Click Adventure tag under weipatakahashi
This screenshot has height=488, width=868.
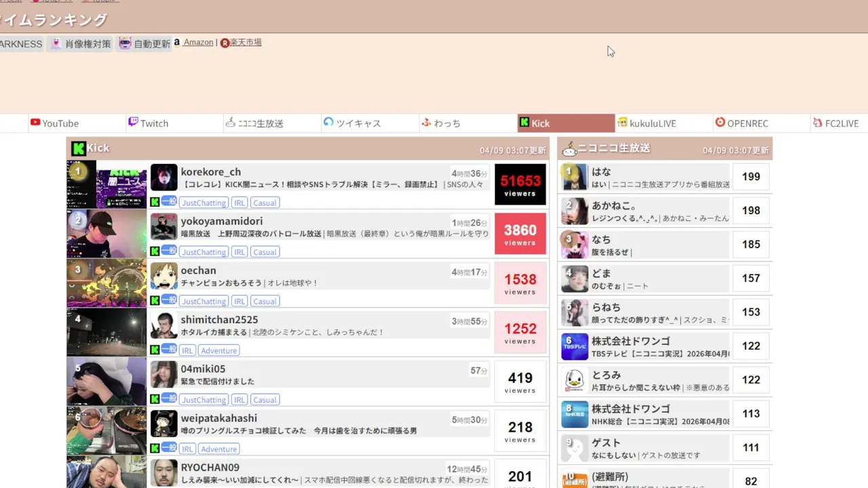click(219, 449)
